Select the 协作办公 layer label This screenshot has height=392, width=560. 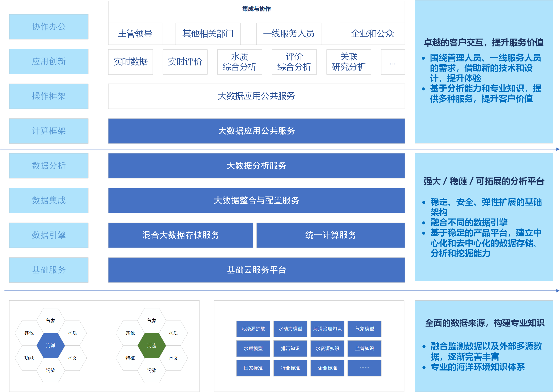pyautogui.click(x=49, y=27)
